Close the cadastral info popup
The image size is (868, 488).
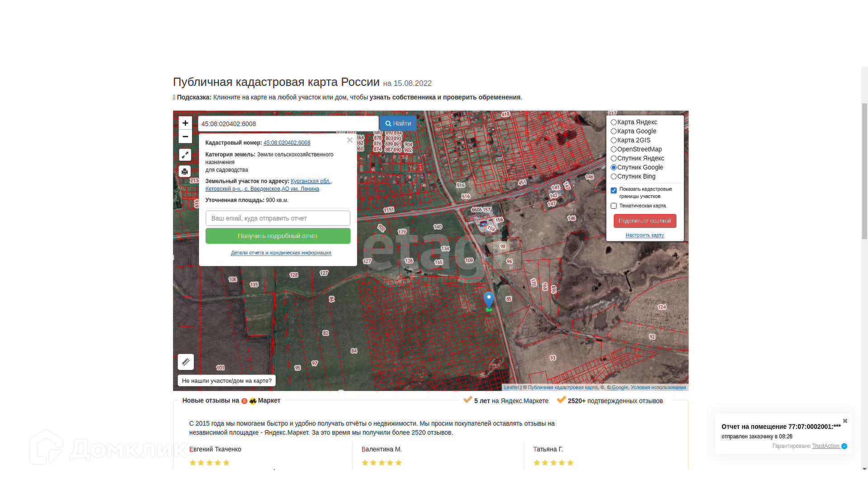pos(349,140)
